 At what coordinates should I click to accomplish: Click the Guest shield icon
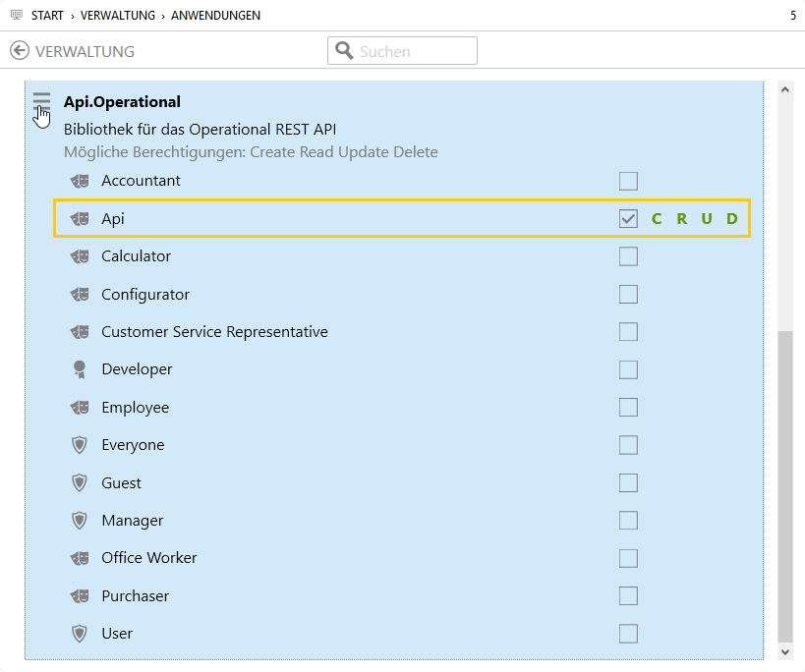(80, 482)
